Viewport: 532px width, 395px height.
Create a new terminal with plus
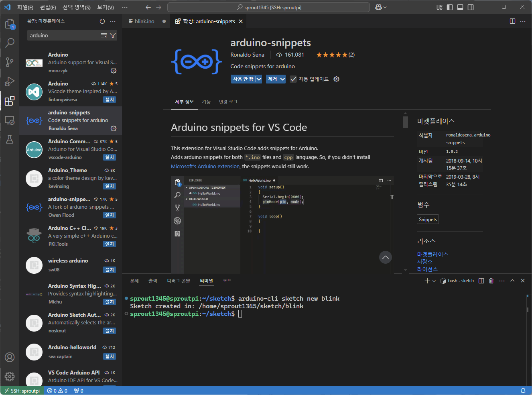427,281
